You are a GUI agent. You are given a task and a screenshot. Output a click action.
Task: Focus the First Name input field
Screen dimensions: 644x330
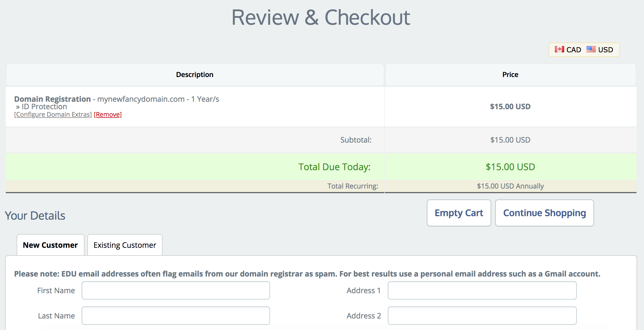[176, 290]
